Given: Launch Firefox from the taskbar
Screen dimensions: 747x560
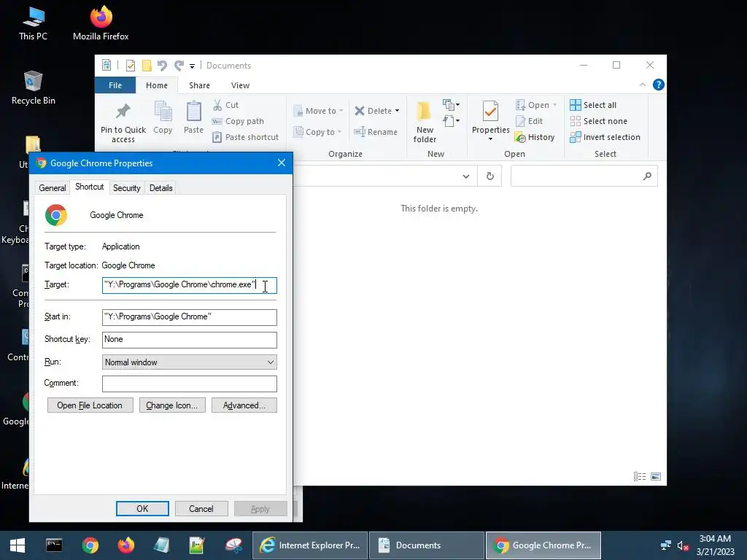Looking at the screenshot, I should (x=126, y=545).
